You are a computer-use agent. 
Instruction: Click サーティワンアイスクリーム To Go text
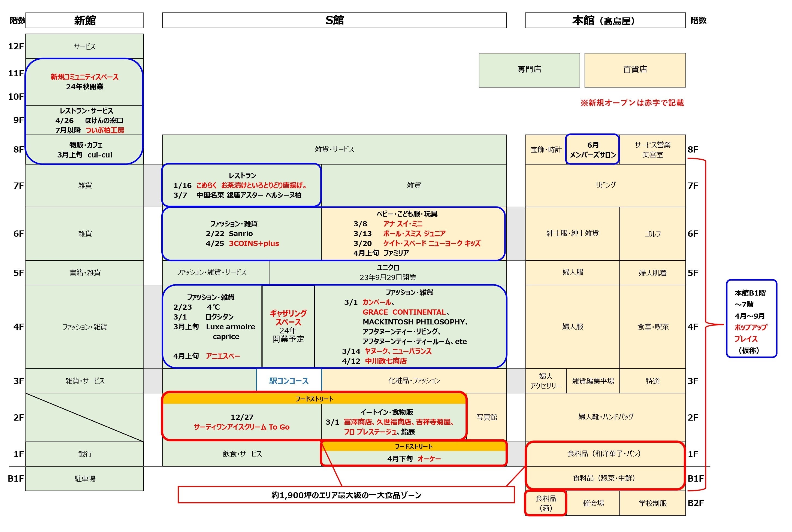click(241, 427)
